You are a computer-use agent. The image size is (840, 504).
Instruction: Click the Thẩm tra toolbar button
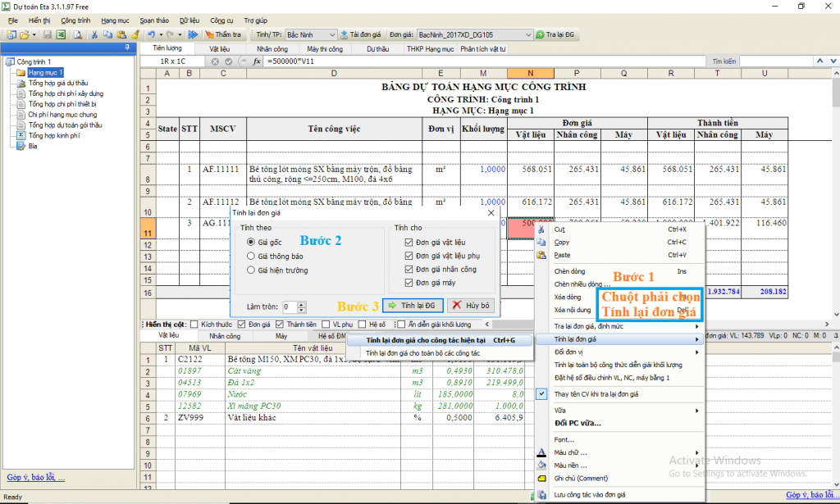pos(222,35)
